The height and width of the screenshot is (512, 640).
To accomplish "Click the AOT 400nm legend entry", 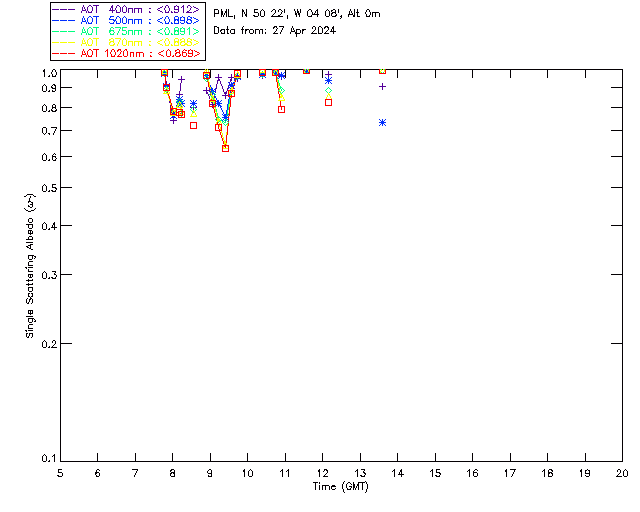I will click(126, 9).
